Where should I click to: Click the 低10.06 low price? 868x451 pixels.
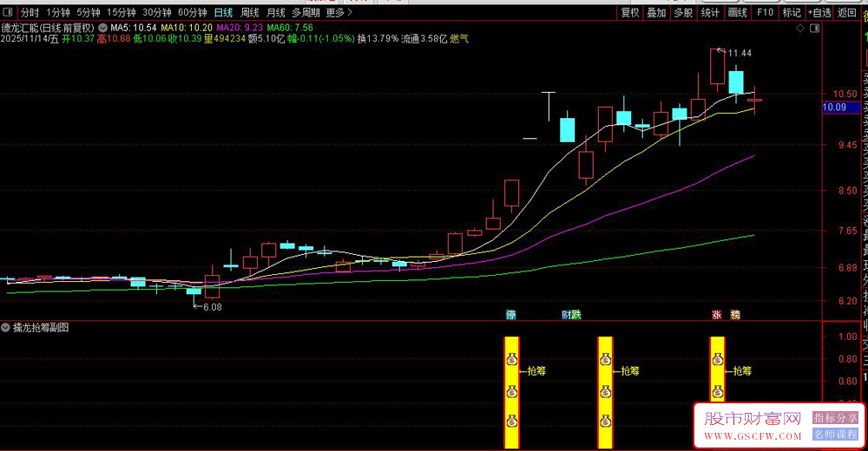(149, 39)
